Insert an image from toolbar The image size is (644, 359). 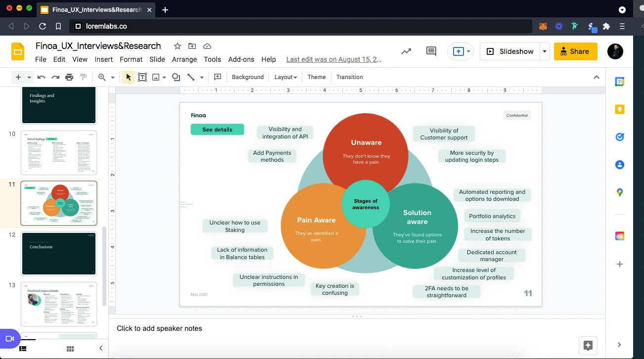(x=156, y=77)
